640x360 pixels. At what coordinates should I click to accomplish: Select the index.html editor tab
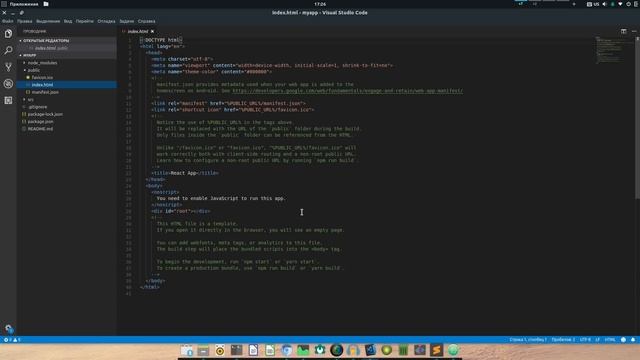138,31
